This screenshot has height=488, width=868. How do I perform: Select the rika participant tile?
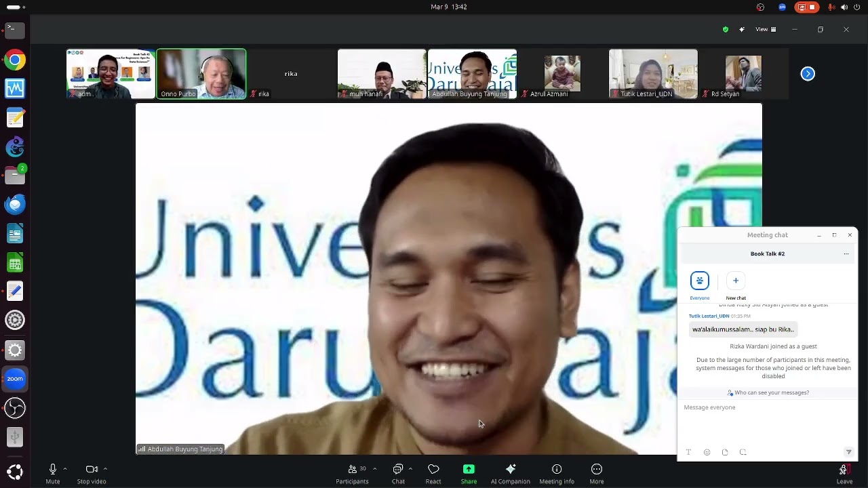(x=291, y=74)
